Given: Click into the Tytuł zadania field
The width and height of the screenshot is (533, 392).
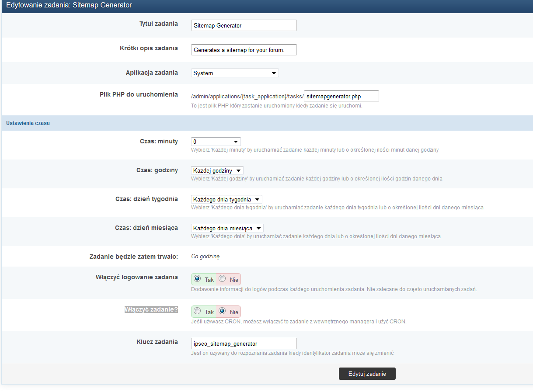Looking at the screenshot, I should point(244,25).
